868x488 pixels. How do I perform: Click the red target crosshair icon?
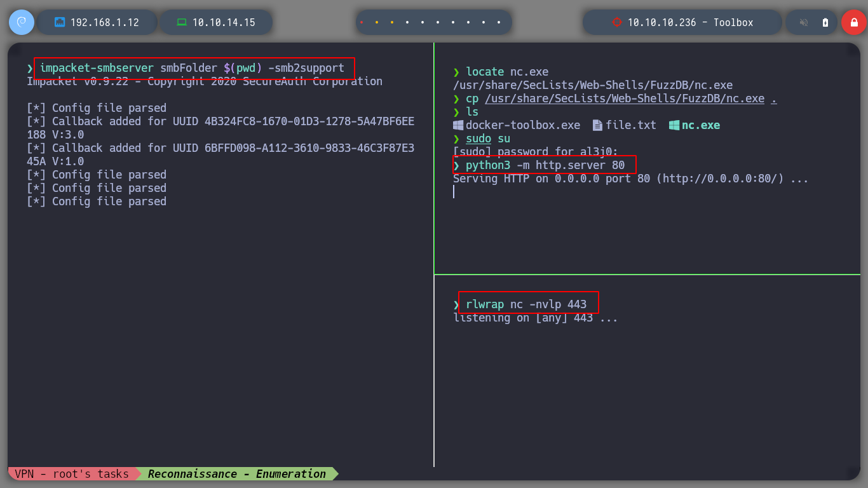616,22
